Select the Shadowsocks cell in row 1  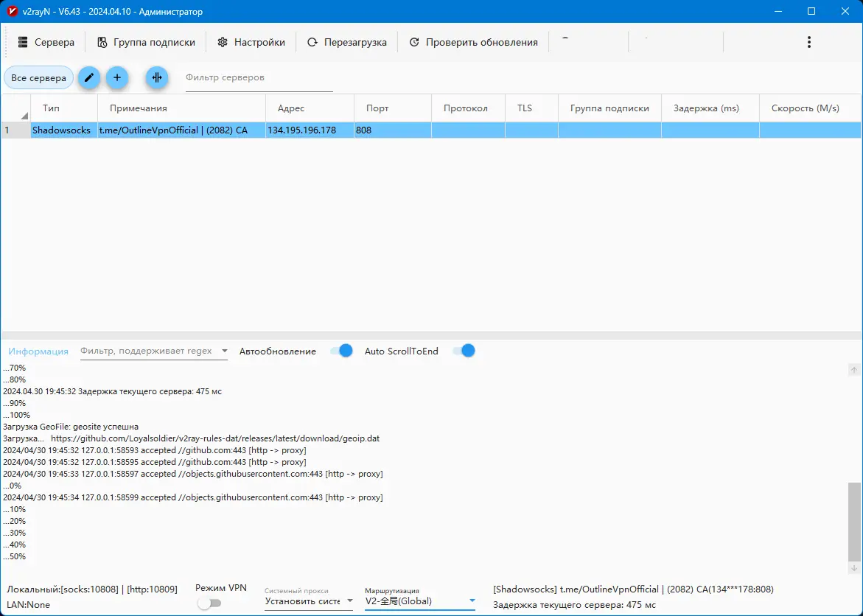(64, 130)
